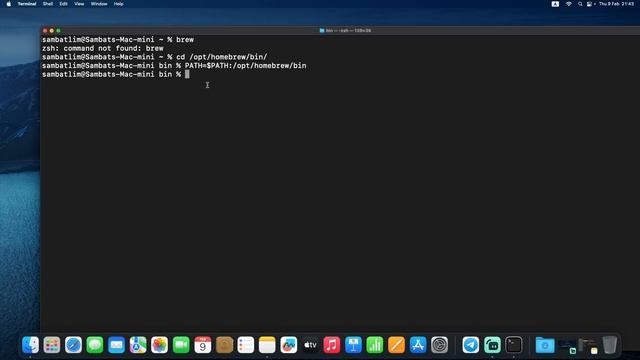This screenshot has height=360, width=640.
Task: Open the Trash in the Dock
Action: [x=610, y=345]
